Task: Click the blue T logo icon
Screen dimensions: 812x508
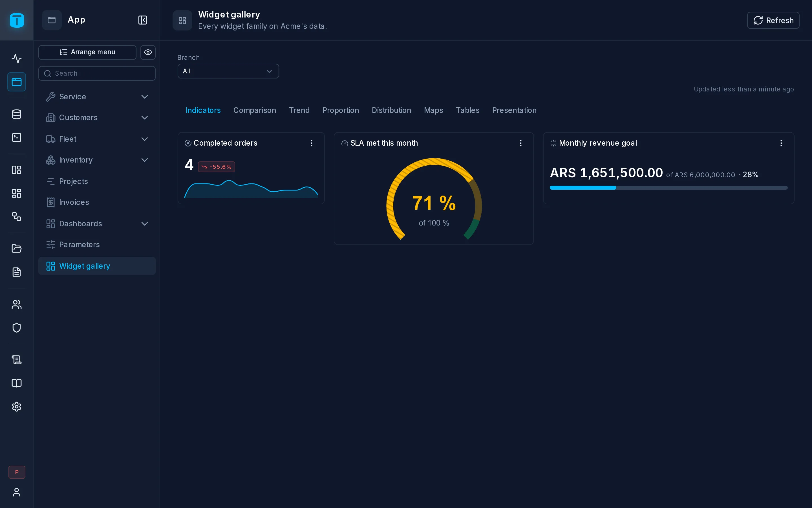Action: pos(17,20)
